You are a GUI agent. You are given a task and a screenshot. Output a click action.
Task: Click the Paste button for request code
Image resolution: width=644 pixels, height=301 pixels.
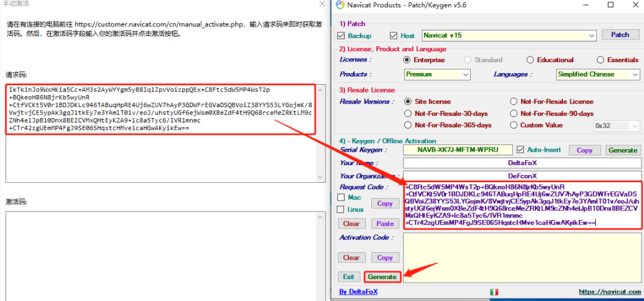click(x=385, y=224)
